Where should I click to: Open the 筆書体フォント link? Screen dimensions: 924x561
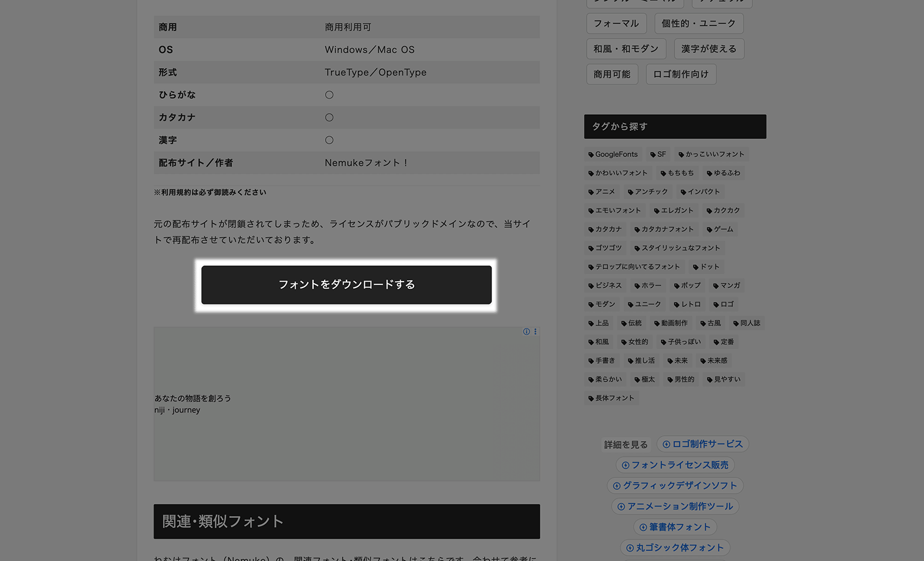[x=675, y=527]
